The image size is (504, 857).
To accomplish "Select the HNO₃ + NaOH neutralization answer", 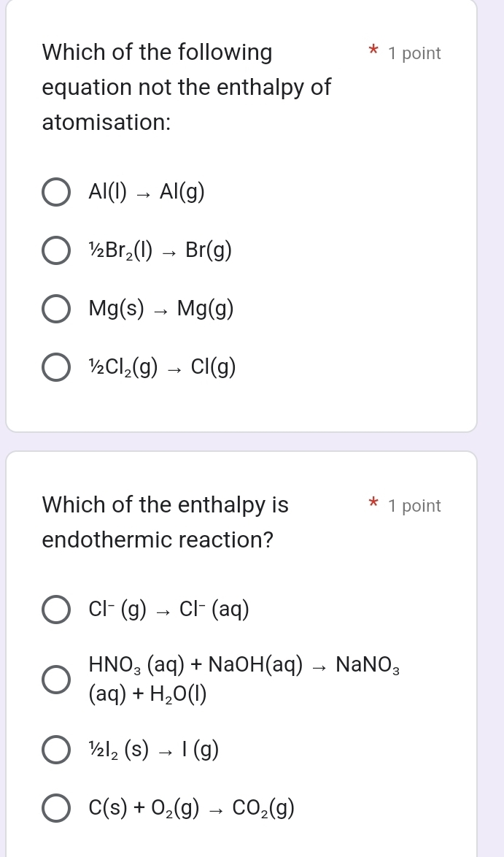I will pyautogui.click(x=56, y=679).
